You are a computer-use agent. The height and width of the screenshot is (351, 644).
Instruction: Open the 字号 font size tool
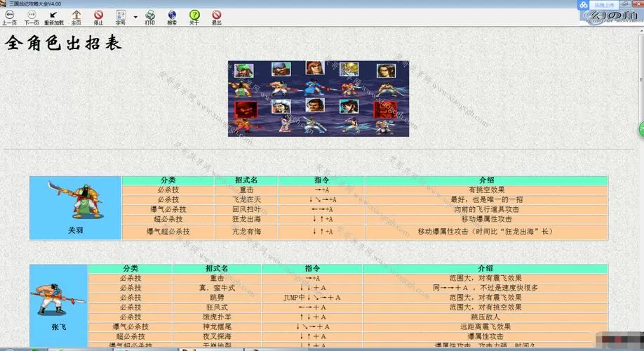(121, 18)
